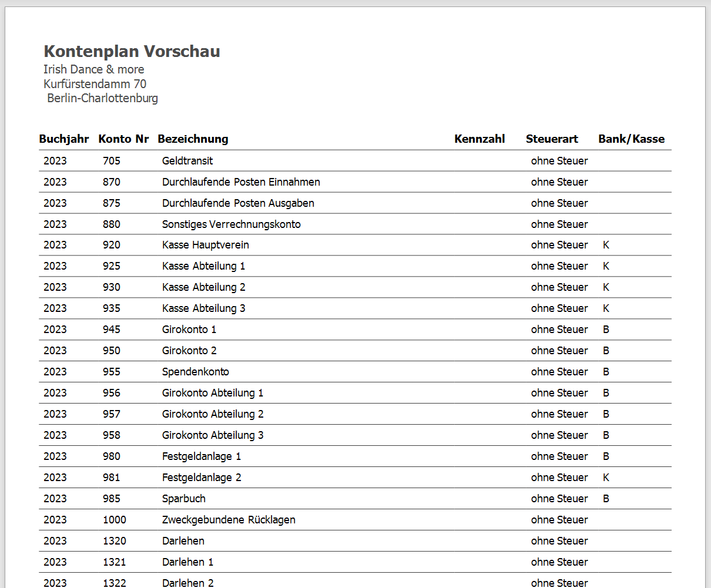Select the Kennzahl column header
711x588 pixels.
tap(479, 139)
